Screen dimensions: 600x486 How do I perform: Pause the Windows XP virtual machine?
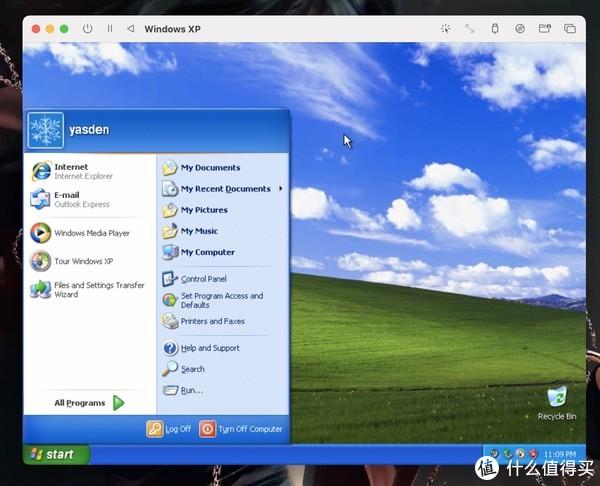pos(110,29)
